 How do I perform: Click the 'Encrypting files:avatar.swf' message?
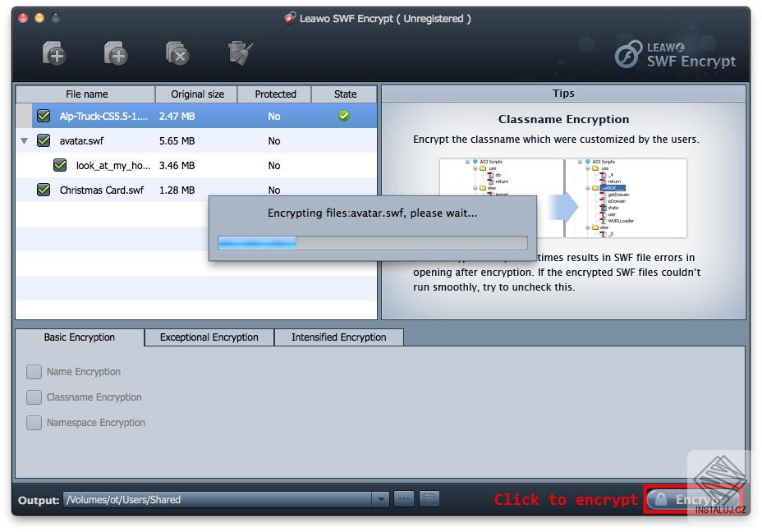tap(372, 213)
